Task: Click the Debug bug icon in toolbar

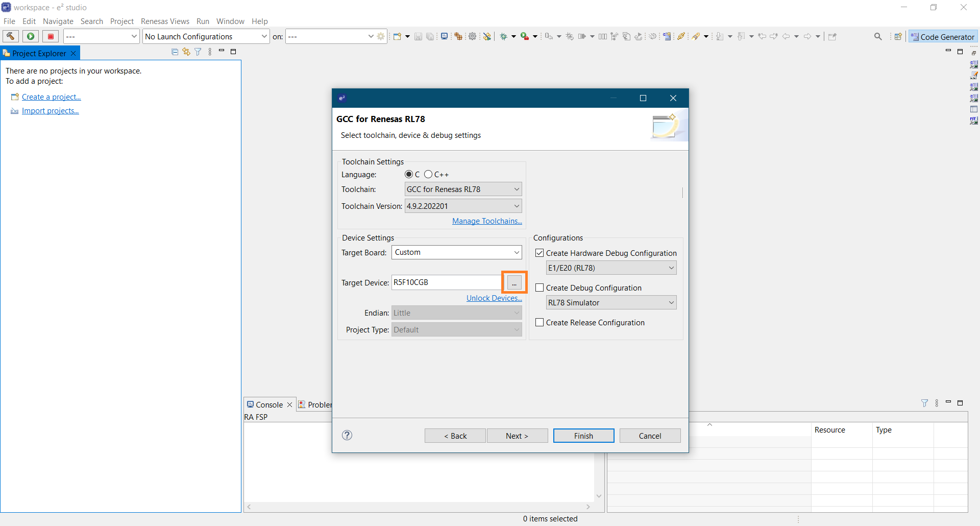Action: coord(504,36)
